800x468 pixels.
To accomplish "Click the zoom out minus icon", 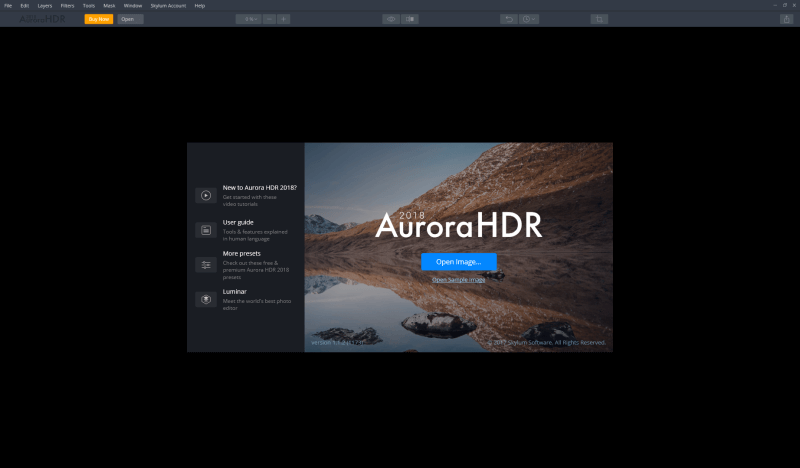I will pos(269,19).
